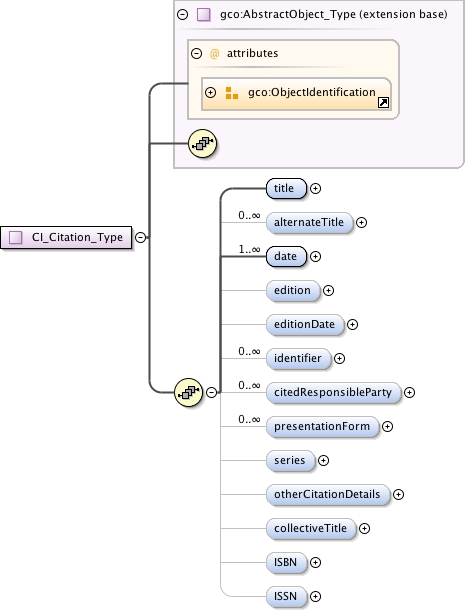Select the sequence compositor inside AbstractObject_Type
This screenshot has height=612, width=466.
(203, 144)
